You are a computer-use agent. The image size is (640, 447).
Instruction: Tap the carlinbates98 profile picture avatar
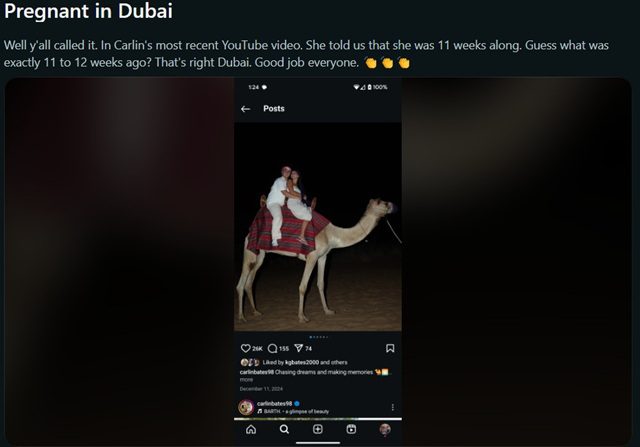click(246, 407)
